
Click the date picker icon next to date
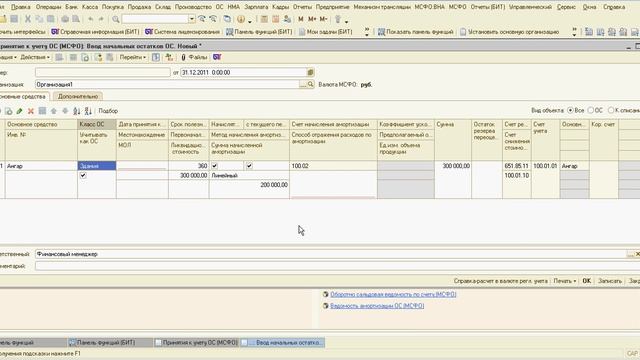coord(310,72)
